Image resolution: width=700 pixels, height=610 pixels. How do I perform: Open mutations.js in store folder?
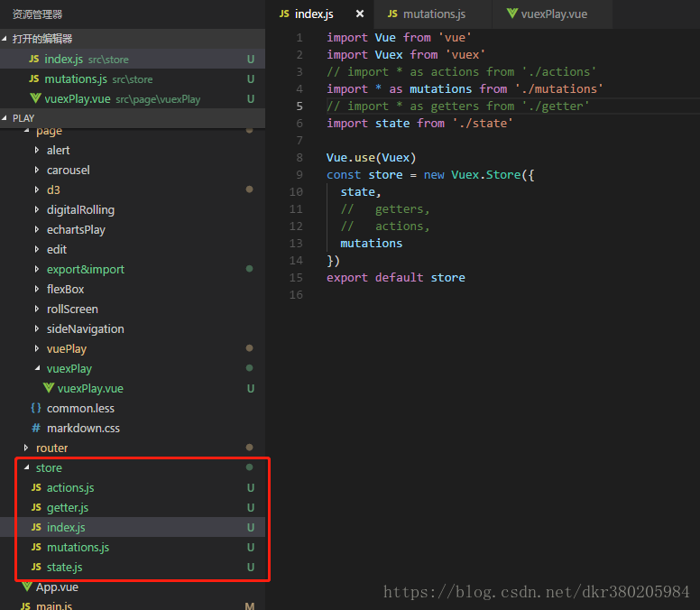[x=133, y=547]
